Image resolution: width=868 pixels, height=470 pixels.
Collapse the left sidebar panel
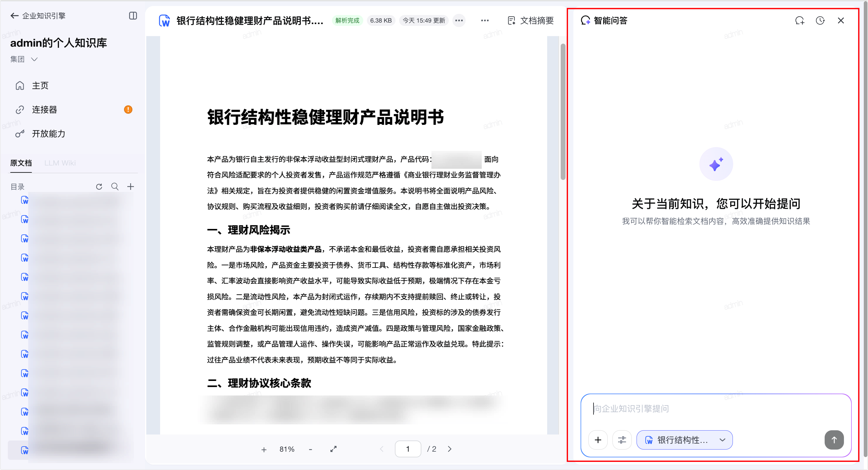(133, 16)
